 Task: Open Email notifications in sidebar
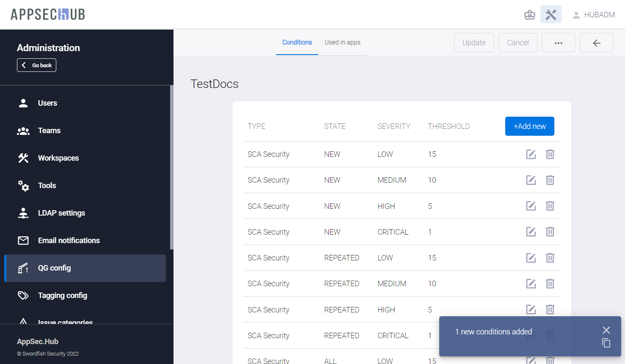coord(69,241)
